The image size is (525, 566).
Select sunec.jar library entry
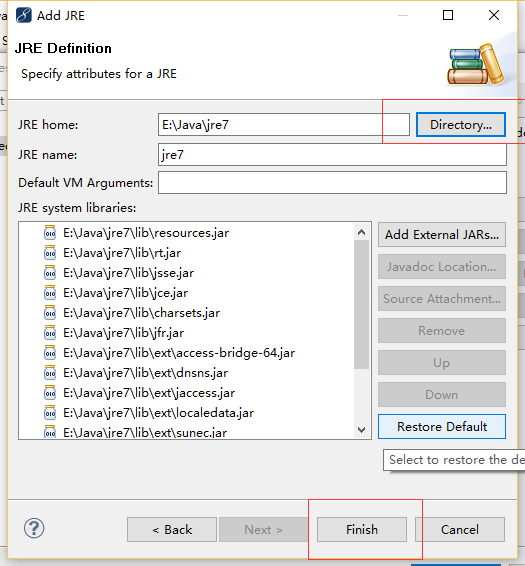(145, 432)
